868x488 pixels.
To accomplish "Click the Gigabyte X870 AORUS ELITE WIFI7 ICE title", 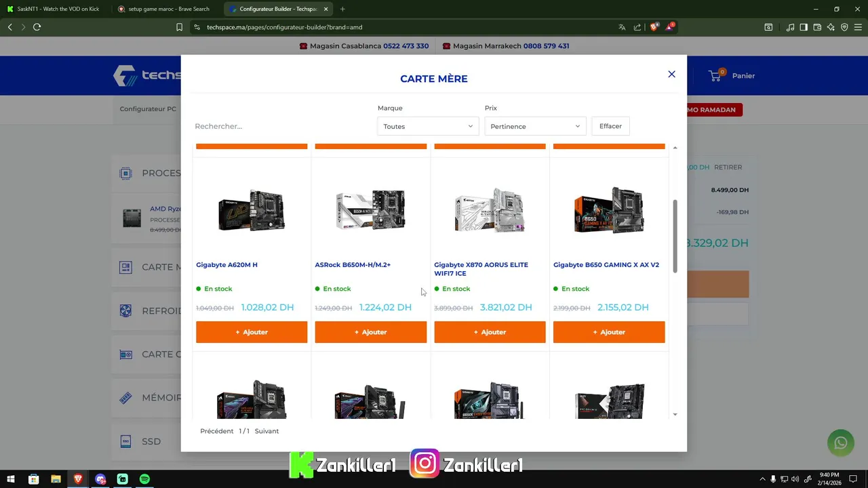I will coord(481,269).
